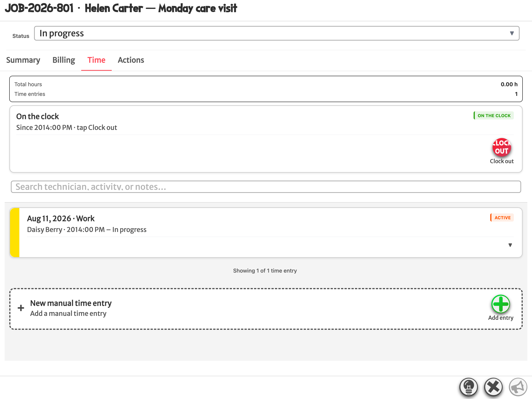Open the Status dropdown showing In progress
The image size is (532, 399).
(x=277, y=33)
